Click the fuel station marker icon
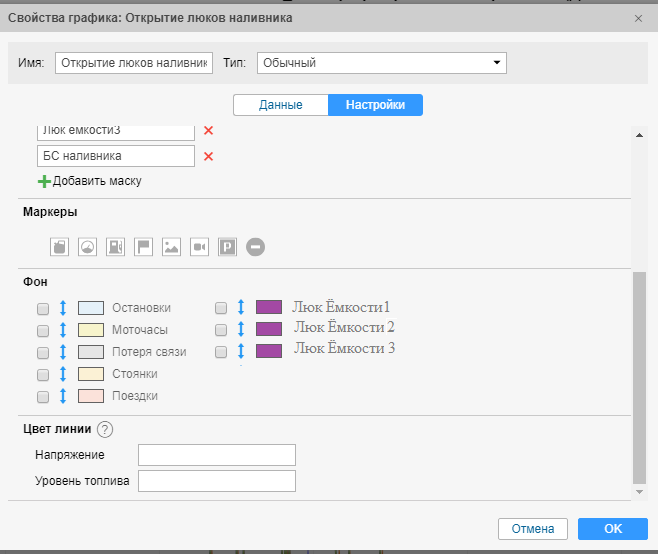 116,247
